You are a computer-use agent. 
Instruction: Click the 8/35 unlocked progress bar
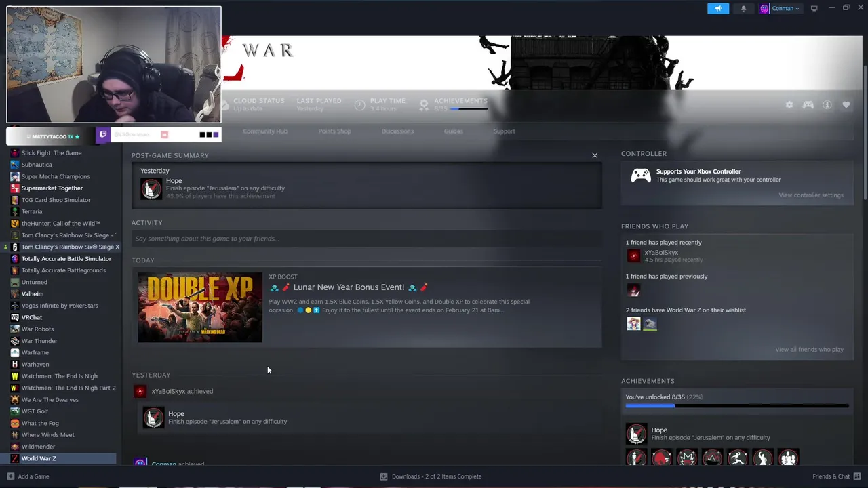(737, 406)
